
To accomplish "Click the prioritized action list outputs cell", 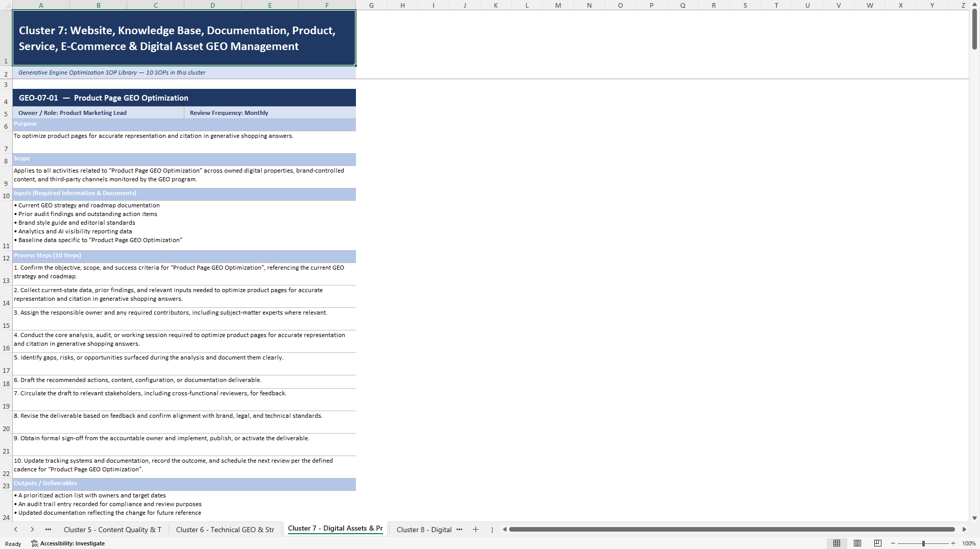I will (184, 506).
